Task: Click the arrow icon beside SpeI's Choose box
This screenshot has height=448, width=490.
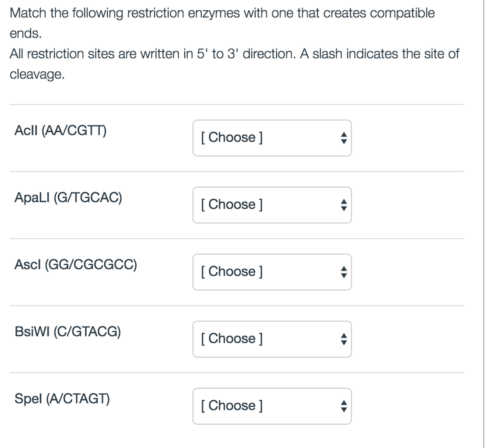Action: click(x=344, y=406)
